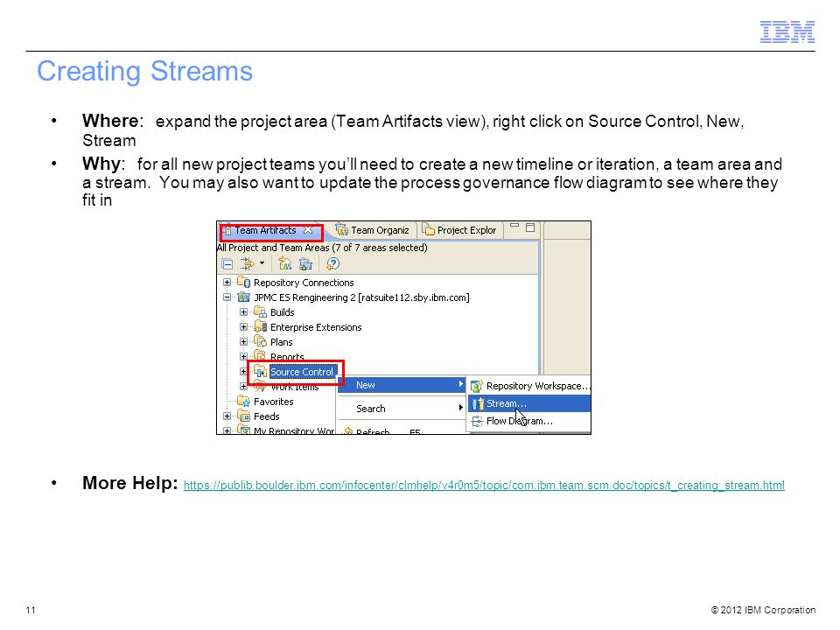This screenshot has height=630, width=840.
Task: Click the '© 2012 IBM Corporation' footer
Action: 763,610
